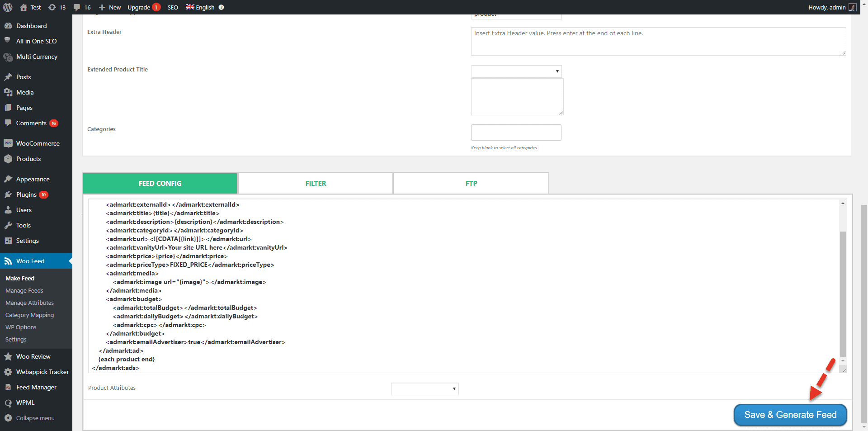Click the Products box icon
The height and width of the screenshot is (431, 868).
(x=8, y=159)
